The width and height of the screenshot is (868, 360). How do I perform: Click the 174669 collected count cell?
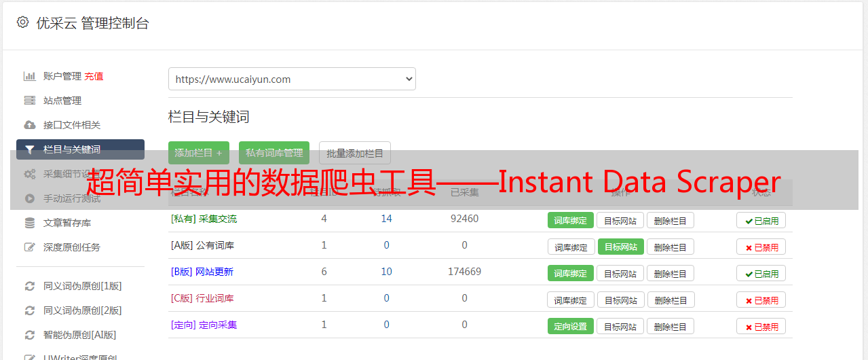(464, 272)
